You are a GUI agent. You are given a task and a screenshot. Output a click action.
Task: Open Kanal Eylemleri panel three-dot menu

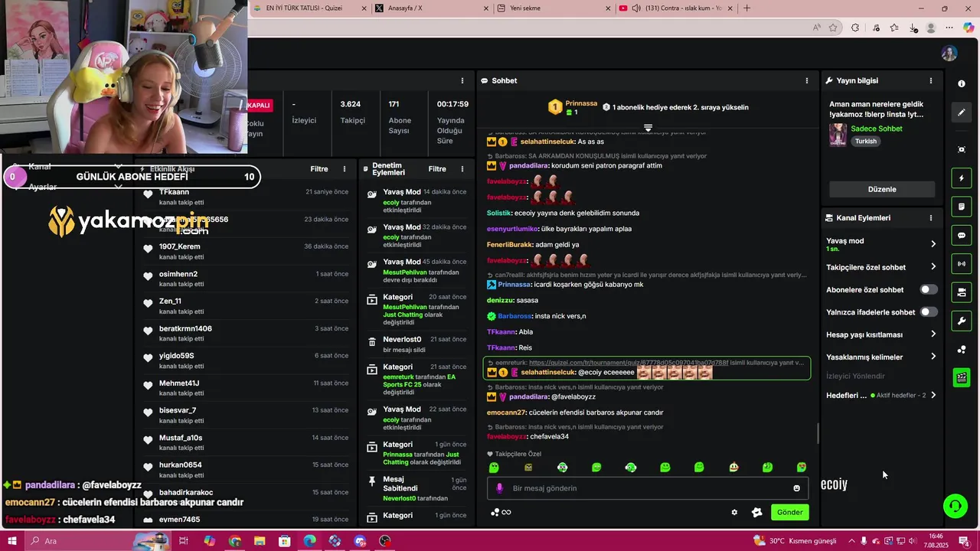931,218
